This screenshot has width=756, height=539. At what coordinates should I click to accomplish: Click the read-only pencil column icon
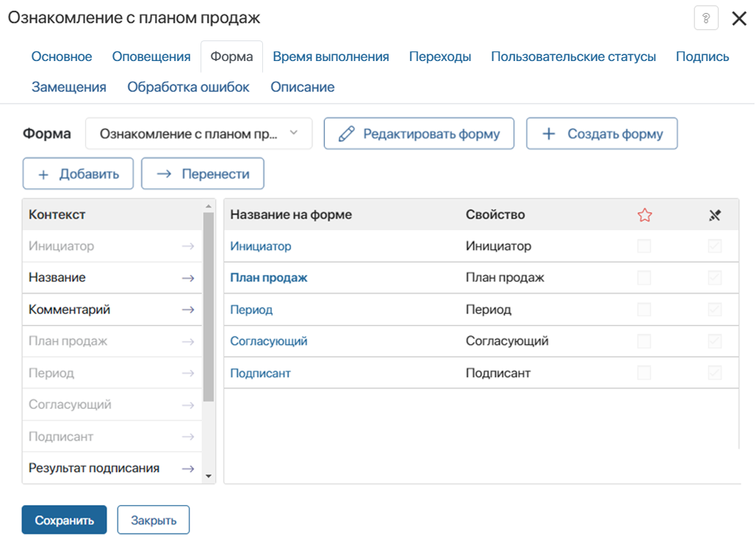pyautogui.click(x=715, y=215)
